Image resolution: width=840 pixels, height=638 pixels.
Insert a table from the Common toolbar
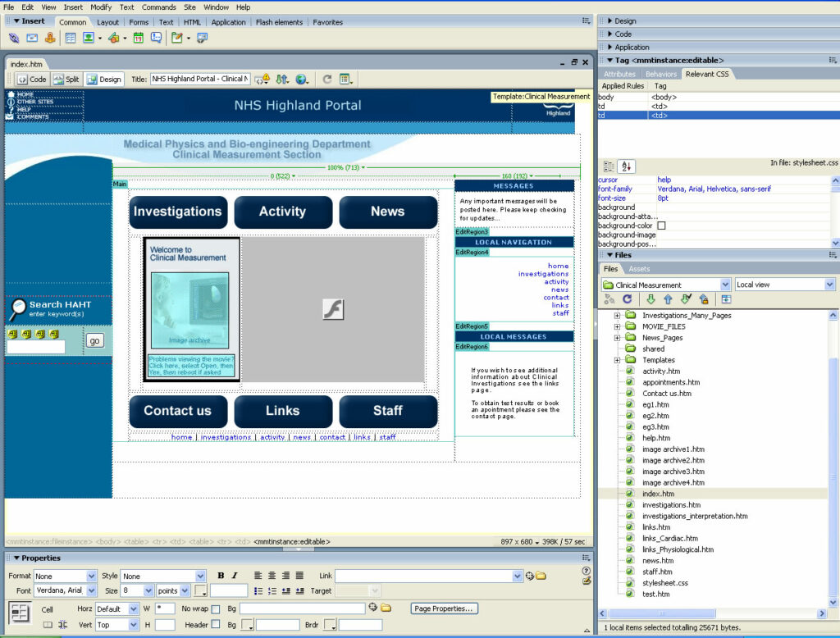coord(71,38)
